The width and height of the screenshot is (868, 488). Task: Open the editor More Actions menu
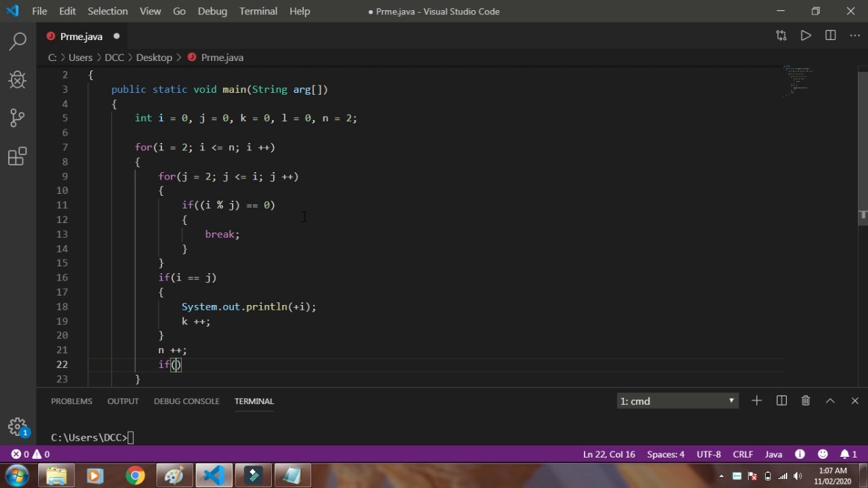[854, 36]
